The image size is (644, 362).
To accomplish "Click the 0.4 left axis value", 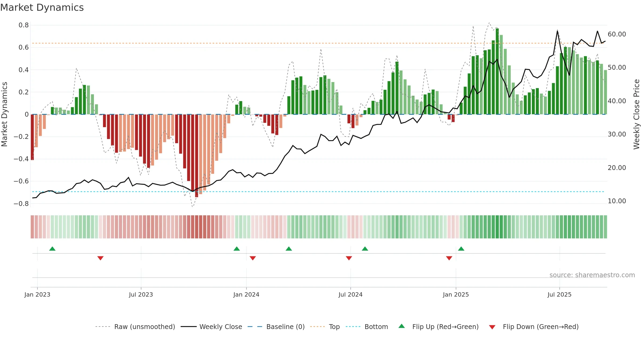I will 24,70.
